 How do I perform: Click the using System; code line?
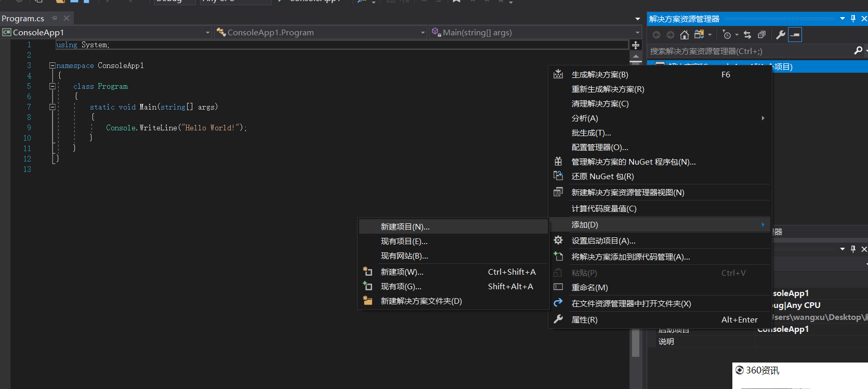click(83, 45)
